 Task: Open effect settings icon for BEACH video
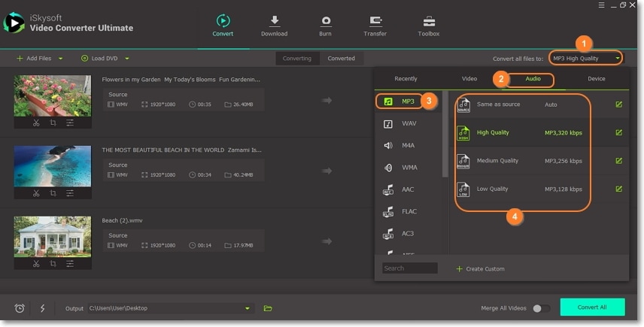point(70,193)
